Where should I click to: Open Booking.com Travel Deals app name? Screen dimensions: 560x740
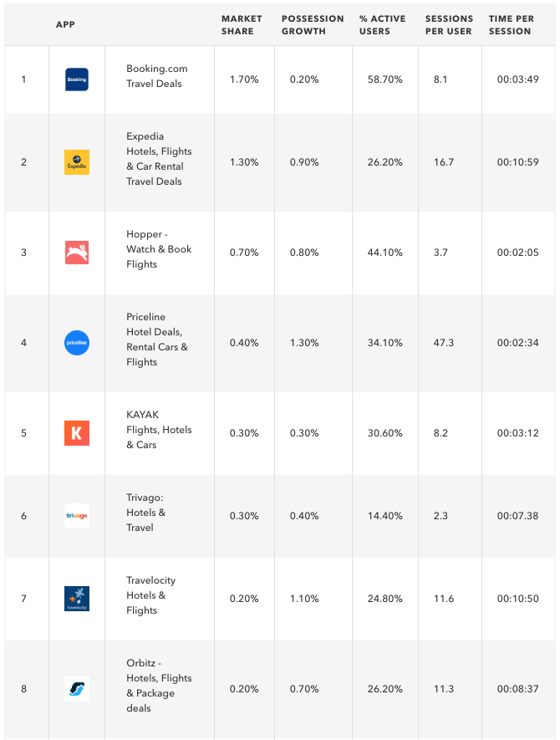156,76
